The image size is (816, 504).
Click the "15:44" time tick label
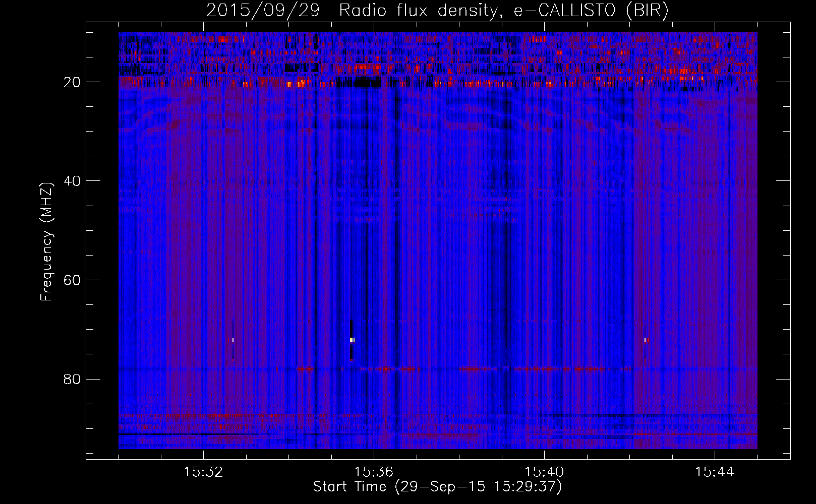(x=715, y=472)
